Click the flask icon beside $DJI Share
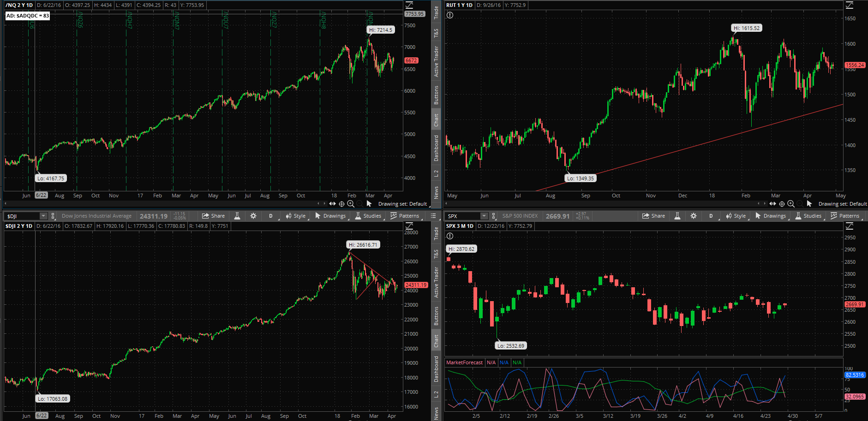The width and height of the screenshot is (868, 421). tap(237, 216)
